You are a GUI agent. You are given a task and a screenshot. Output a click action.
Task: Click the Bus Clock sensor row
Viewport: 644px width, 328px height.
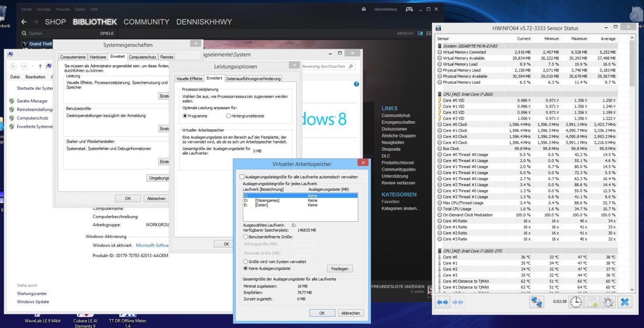pyautogui.click(x=527, y=148)
